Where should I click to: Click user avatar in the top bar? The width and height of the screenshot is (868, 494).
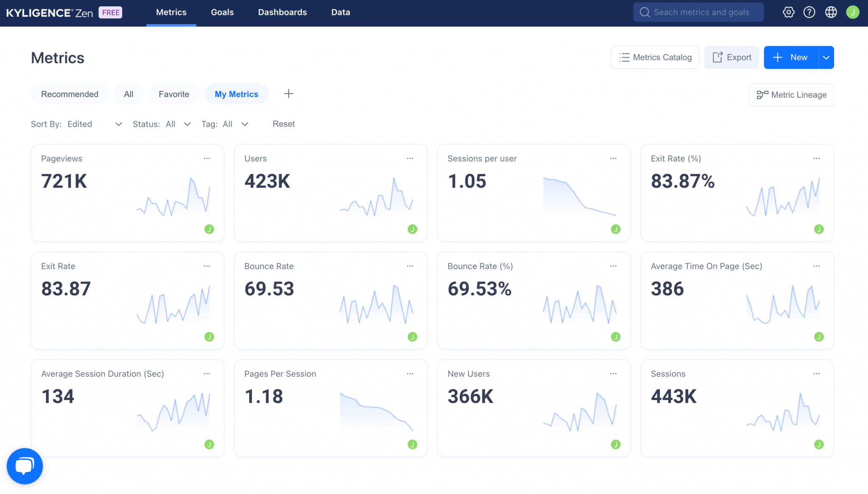click(x=852, y=12)
